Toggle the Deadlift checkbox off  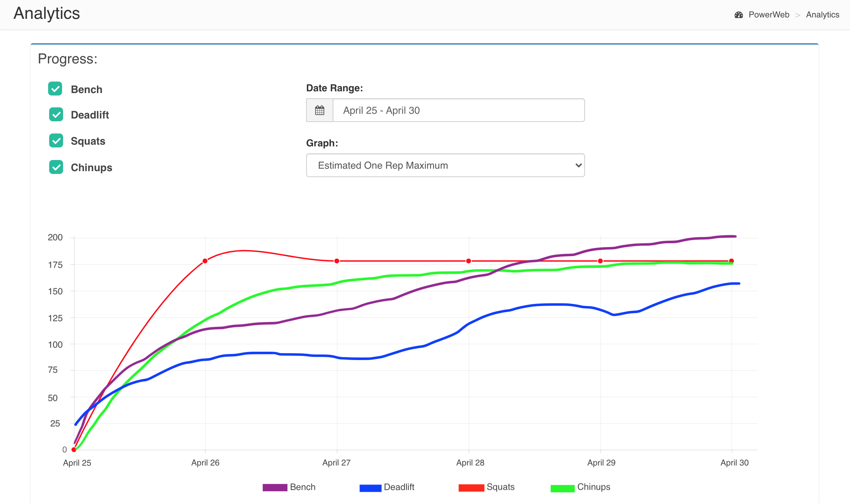pyautogui.click(x=56, y=115)
